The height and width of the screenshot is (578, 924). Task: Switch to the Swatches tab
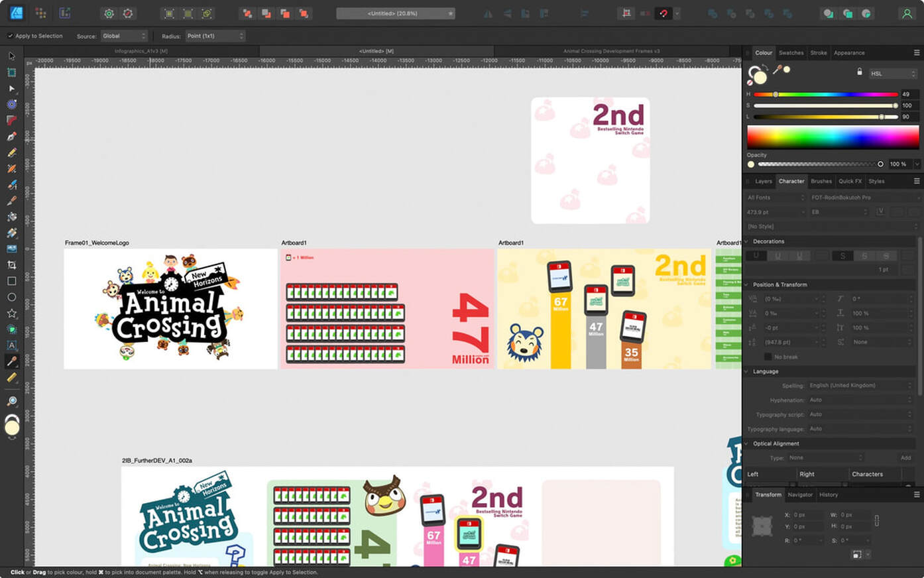[791, 53]
